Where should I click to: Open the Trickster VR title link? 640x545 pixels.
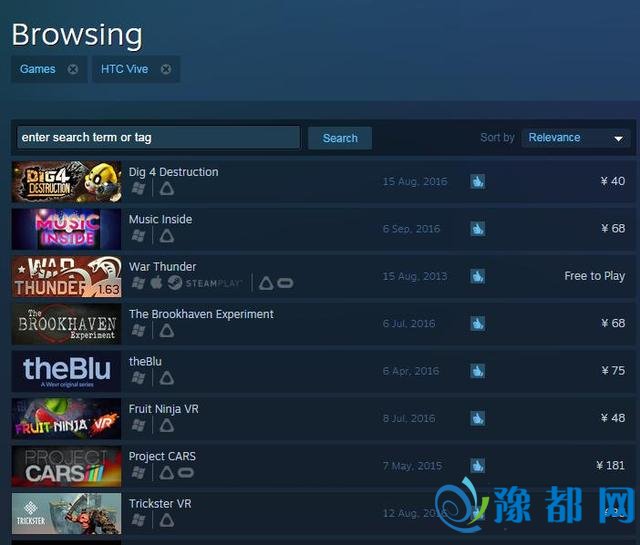[x=160, y=503]
